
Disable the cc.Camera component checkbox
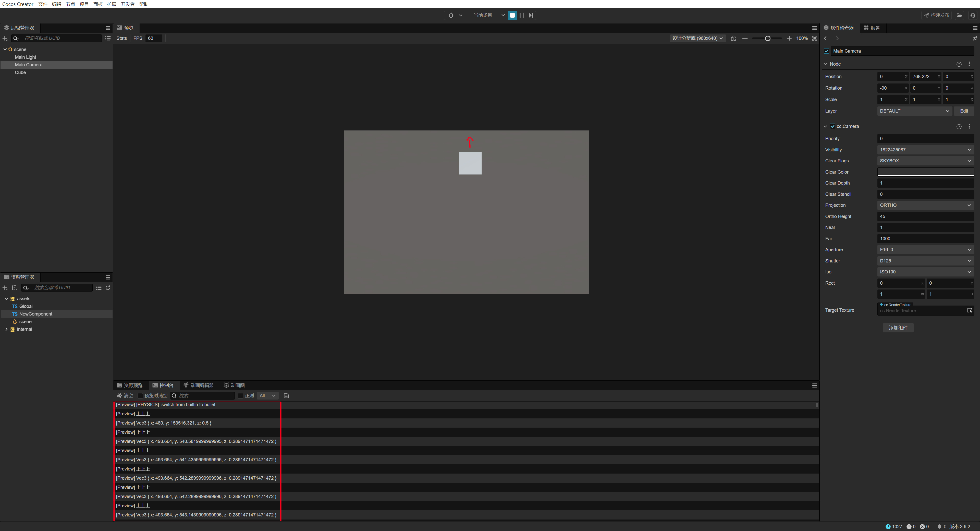(833, 126)
